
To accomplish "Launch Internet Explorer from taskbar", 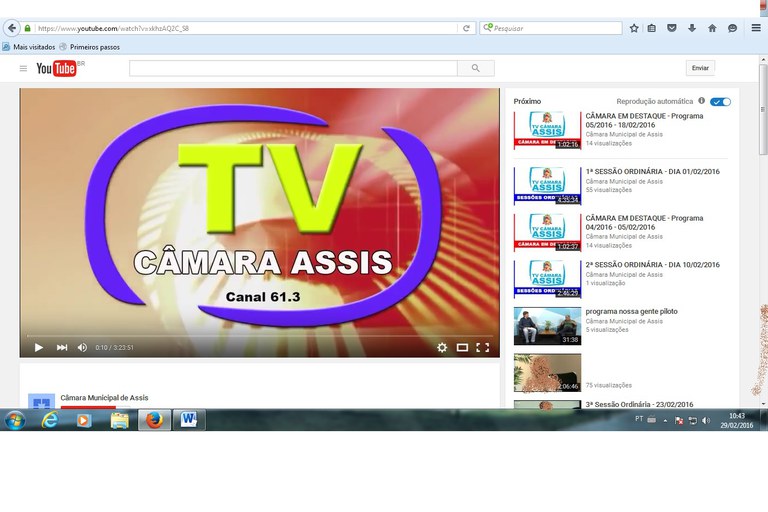I will (x=49, y=420).
